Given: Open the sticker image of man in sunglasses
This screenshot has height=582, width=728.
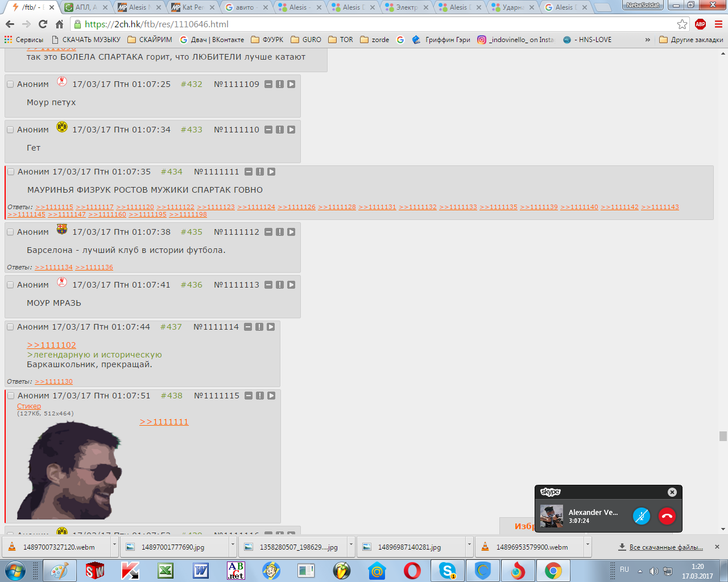Looking at the screenshot, I should (69, 470).
